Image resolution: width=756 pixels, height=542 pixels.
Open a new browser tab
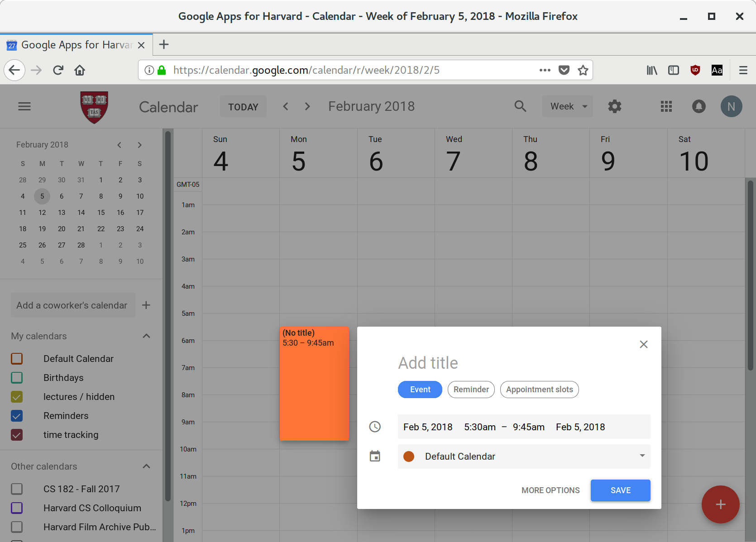[164, 44]
